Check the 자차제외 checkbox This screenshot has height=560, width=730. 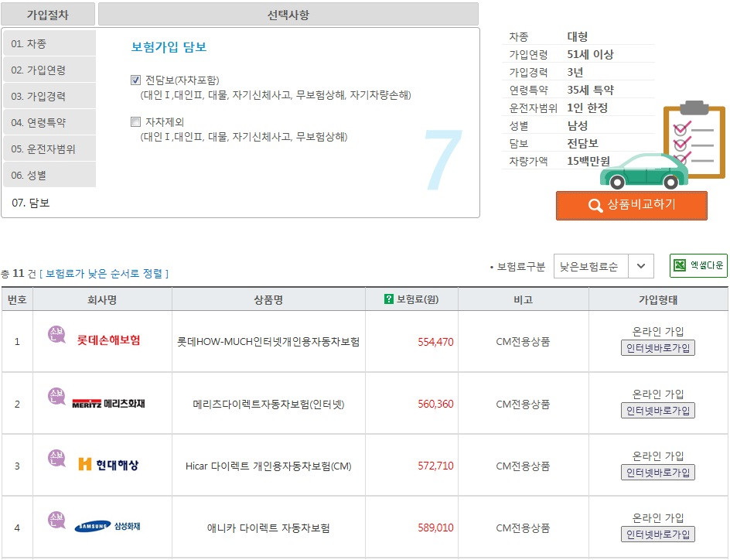pyautogui.click(x=135, y=122)
